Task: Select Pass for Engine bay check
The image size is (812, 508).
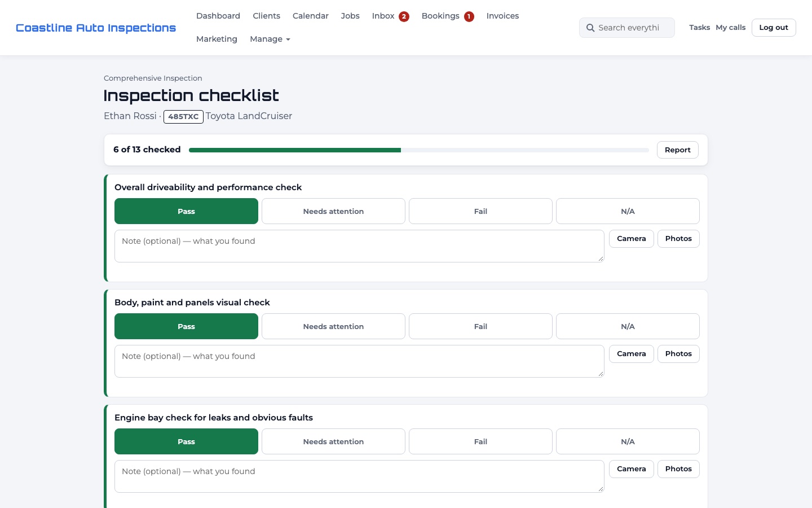Action: (x=186, y=441)
